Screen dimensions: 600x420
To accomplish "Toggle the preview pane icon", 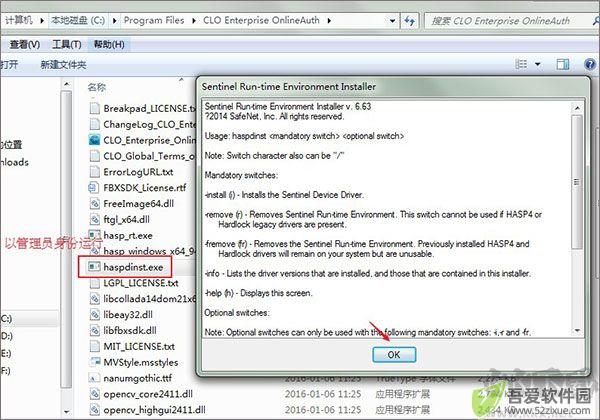I will [562, 64].
